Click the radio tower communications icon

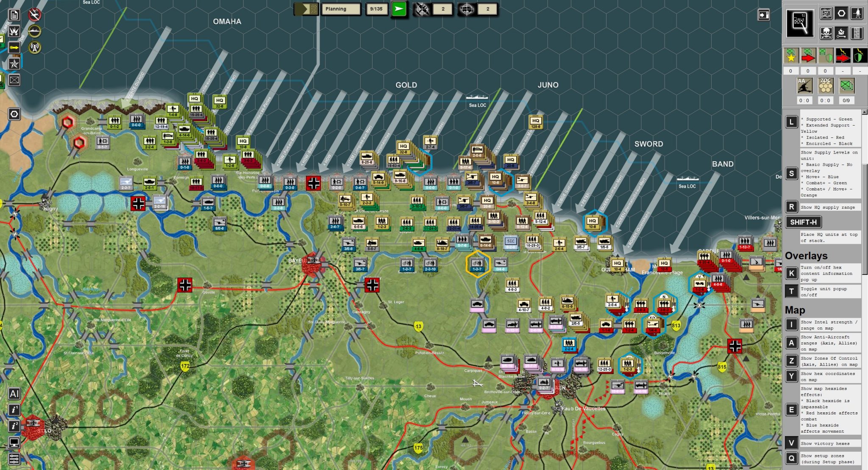click(34, 48)
